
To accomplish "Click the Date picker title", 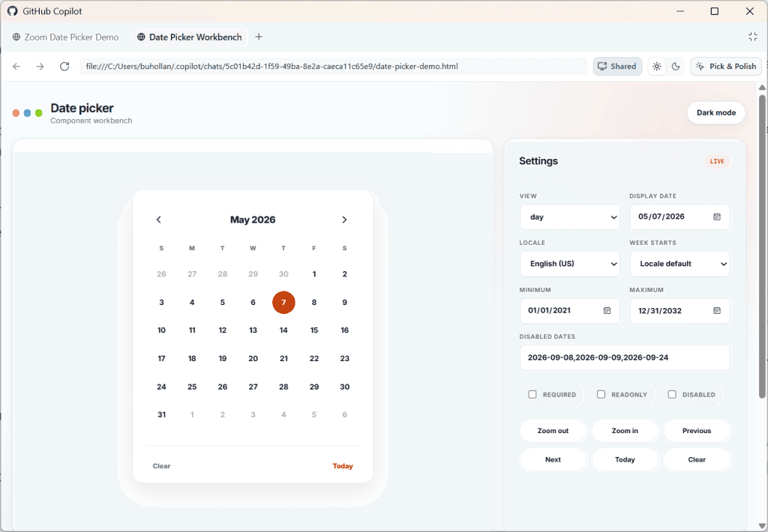I will click(x=82, y=108).
